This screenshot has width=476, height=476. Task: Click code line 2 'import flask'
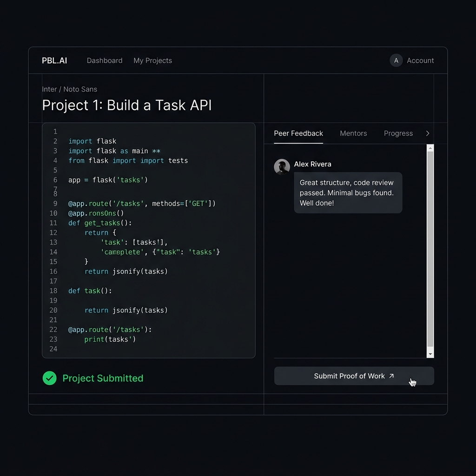(93, 141)
